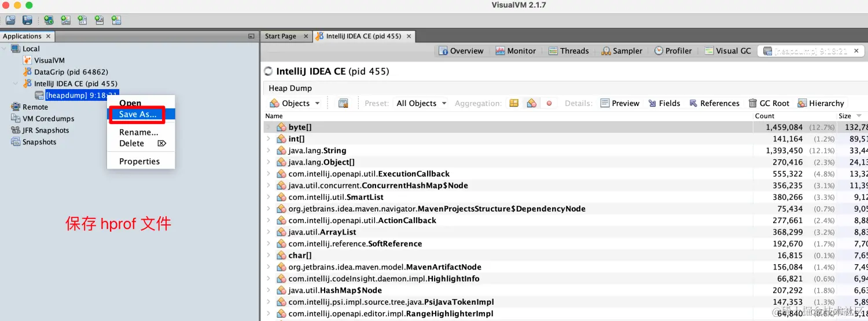Select the com.intellij.util.SmartList row

pyautogui.click(x=565, y=197)
